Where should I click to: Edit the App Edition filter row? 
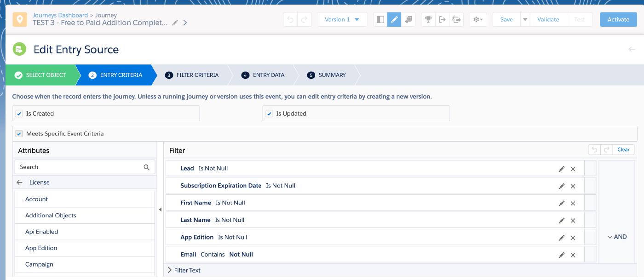tap(561, 238)
